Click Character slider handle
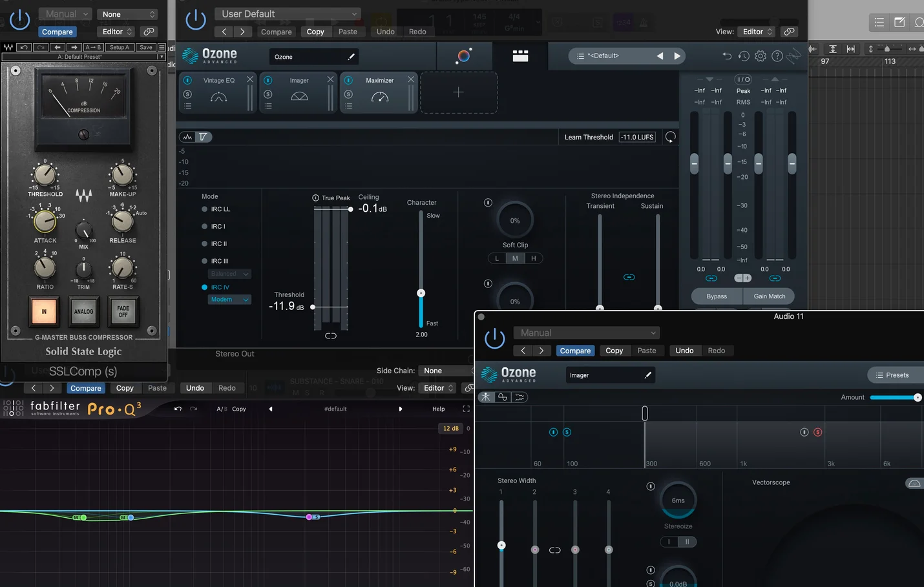Screen dimensions: 924x587 click(x=421, y=293)
